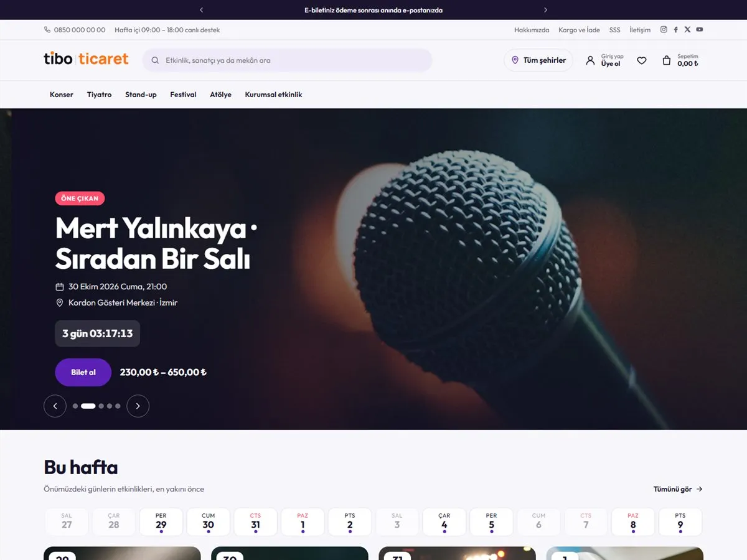
Task: Open the Kurumsal etkinlik menu
Action: click(273, 95)
